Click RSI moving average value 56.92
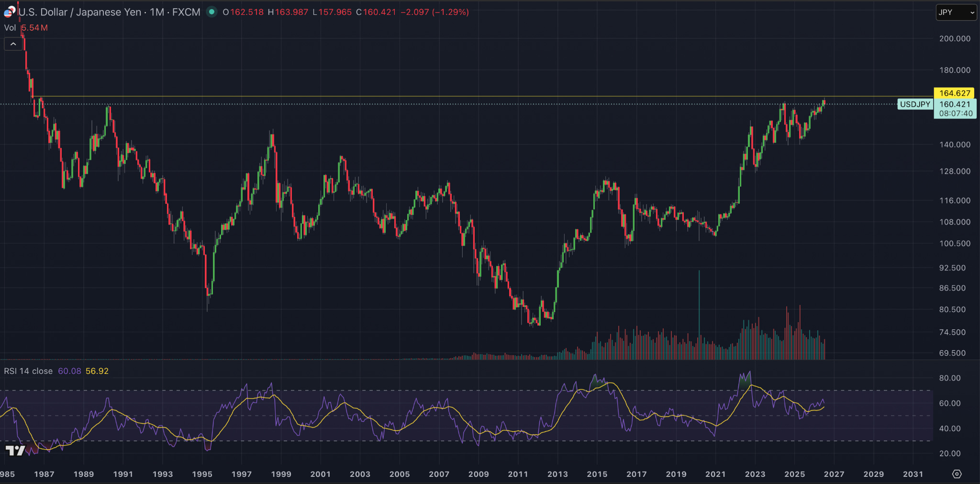 pos(97,371)
